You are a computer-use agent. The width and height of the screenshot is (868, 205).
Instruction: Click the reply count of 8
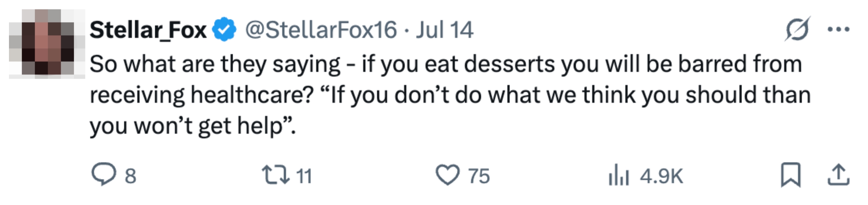coord(131,176)
